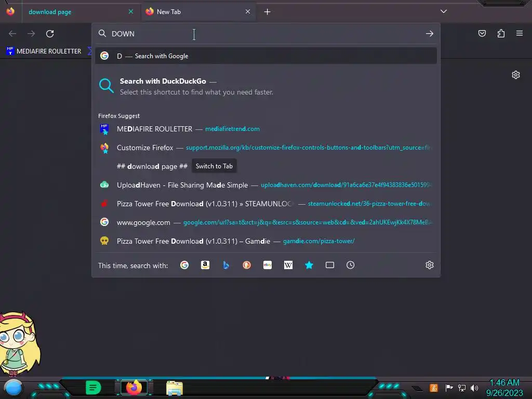Open the Start orb on taskbar
Image resolution: width=532 pixels, height=399 pixels.
13,388
